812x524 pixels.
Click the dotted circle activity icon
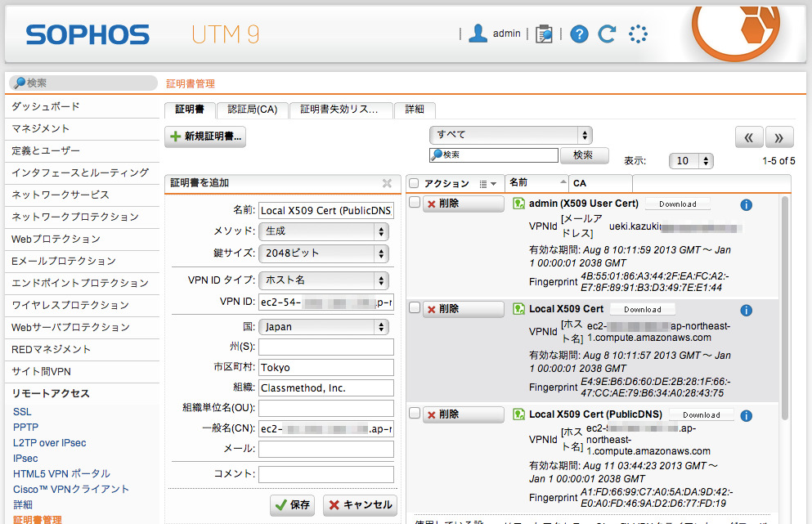pos(638,34)
